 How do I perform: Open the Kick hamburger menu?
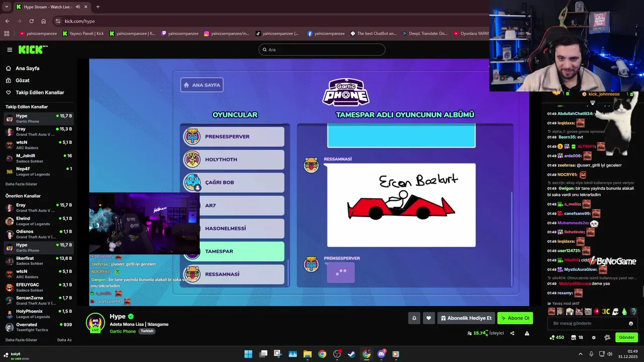click(x=10, y=50)
